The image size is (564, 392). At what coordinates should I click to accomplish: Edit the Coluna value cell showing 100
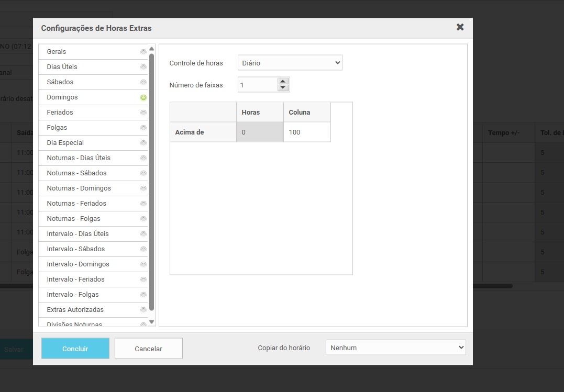coord(307,132)
